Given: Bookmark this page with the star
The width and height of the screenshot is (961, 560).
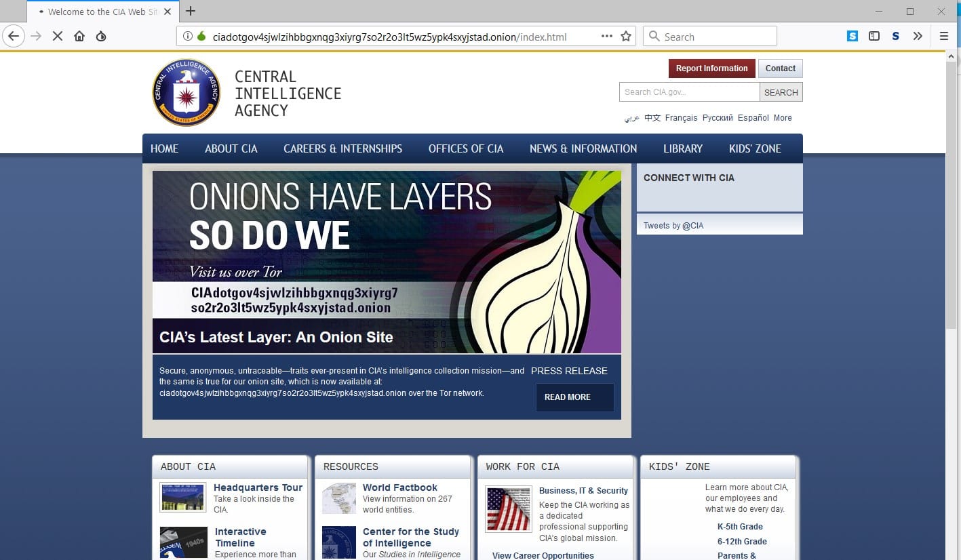Looking at the screenshot, I should (x=626, y=37).
